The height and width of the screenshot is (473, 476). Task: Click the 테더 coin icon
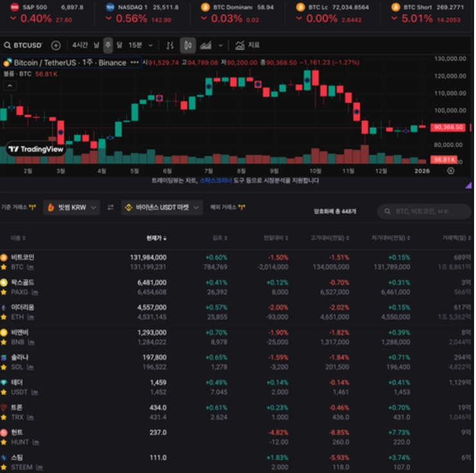(4, 382)
